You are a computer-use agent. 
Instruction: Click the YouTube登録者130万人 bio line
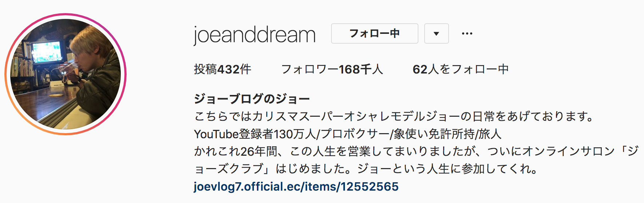coord(348,134)
